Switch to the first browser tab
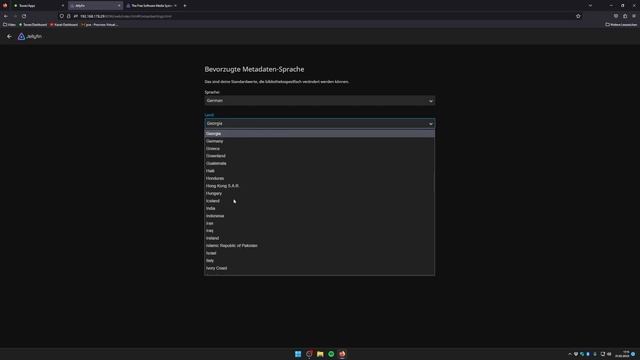Screen dimensions: 640x360 [x=39, y=6]
